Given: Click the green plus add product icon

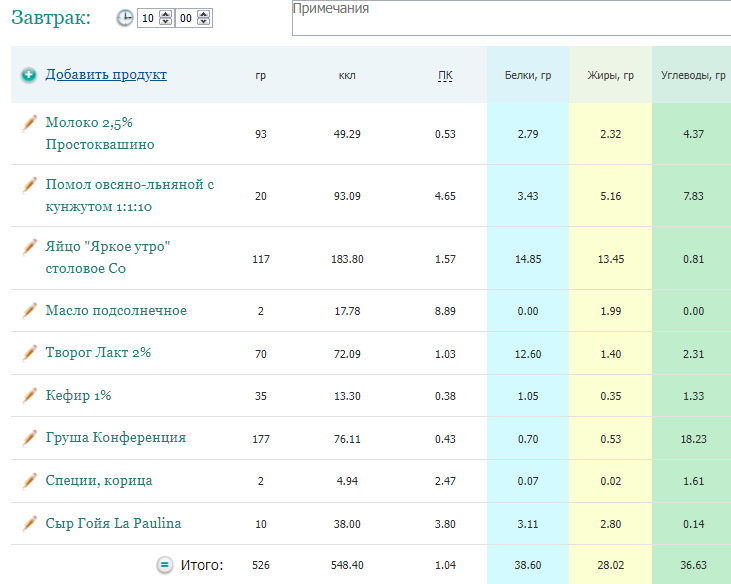Looking at the screenshot, I should point(28,75).
